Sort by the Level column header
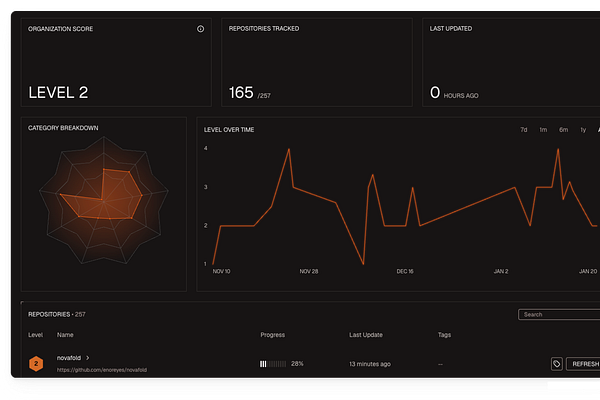600x400 pixels. (x=35, y=335)
